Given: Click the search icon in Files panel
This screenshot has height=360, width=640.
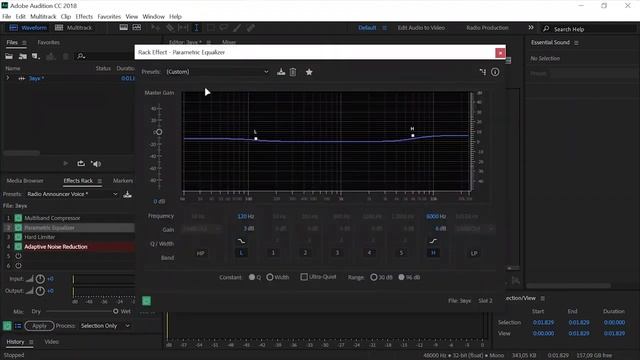Looking at the screenshot, I should pyautogui.click(x=81, y=56).
